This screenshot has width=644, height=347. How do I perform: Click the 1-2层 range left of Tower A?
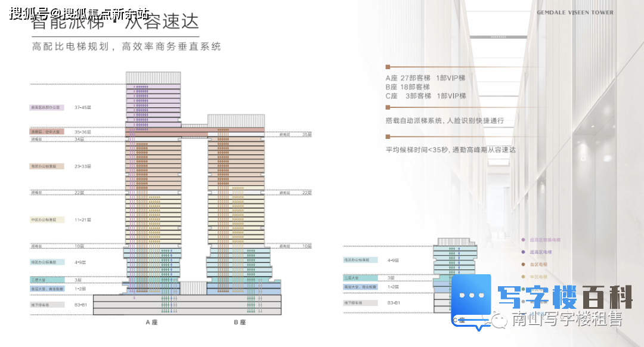(80, 289)
